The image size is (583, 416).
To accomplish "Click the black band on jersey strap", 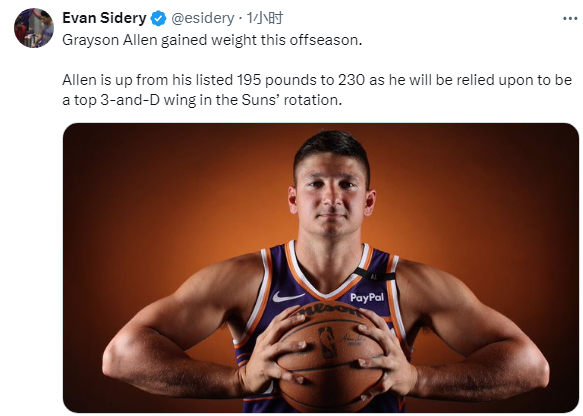I will (374, 275).
